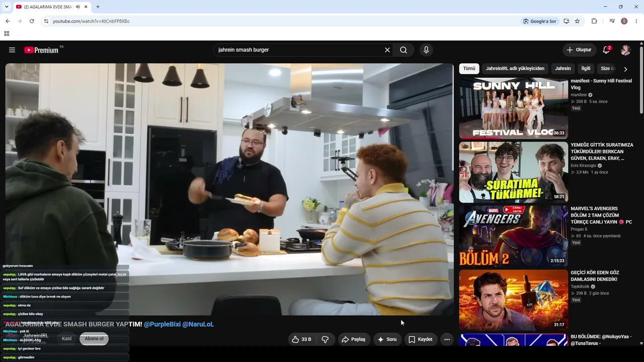The width and height of the screenshot is (644, 362).
Task: Open more actions three-dot menu under video
Action: (x=447, y=339)
